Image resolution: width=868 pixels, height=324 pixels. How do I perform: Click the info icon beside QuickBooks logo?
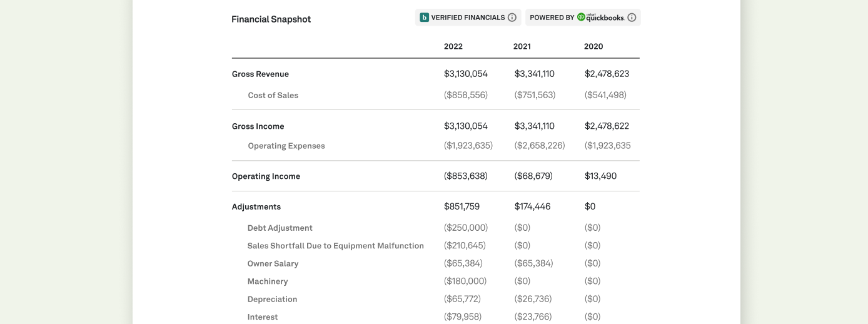pyautogui.click(x=632, y=18)
